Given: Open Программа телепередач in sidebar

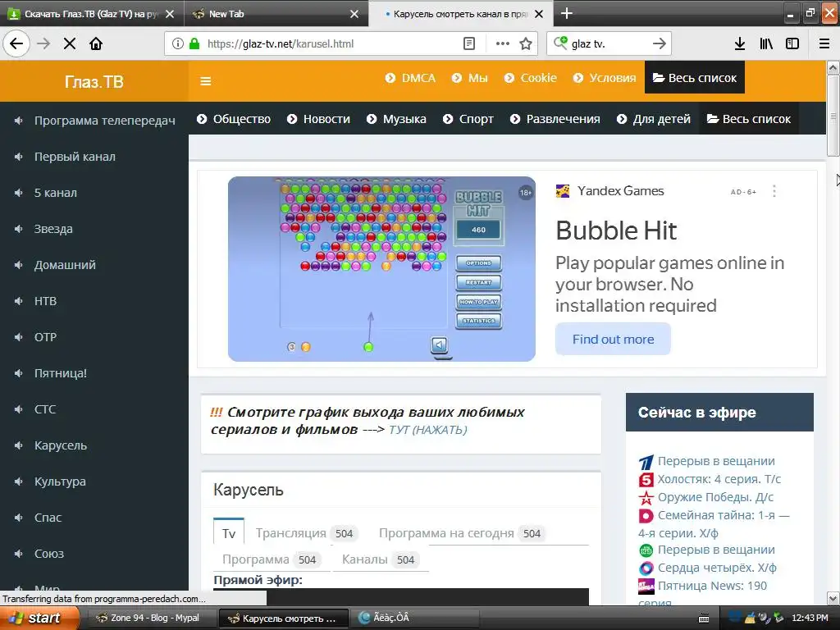Looking at the screenshot, I should (94, 121).
